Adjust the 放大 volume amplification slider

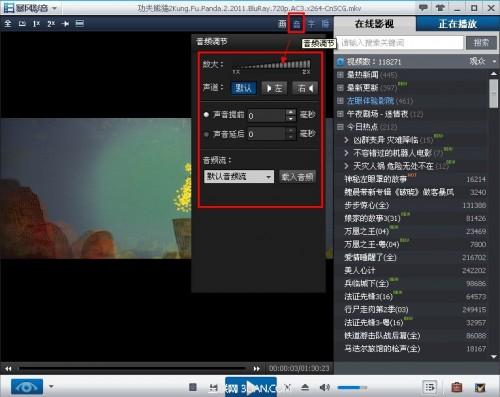tap(272, 64)
